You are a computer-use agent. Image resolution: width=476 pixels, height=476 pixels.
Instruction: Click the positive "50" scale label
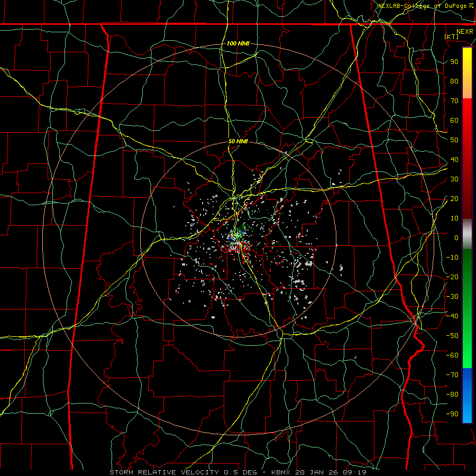point(454,140)
